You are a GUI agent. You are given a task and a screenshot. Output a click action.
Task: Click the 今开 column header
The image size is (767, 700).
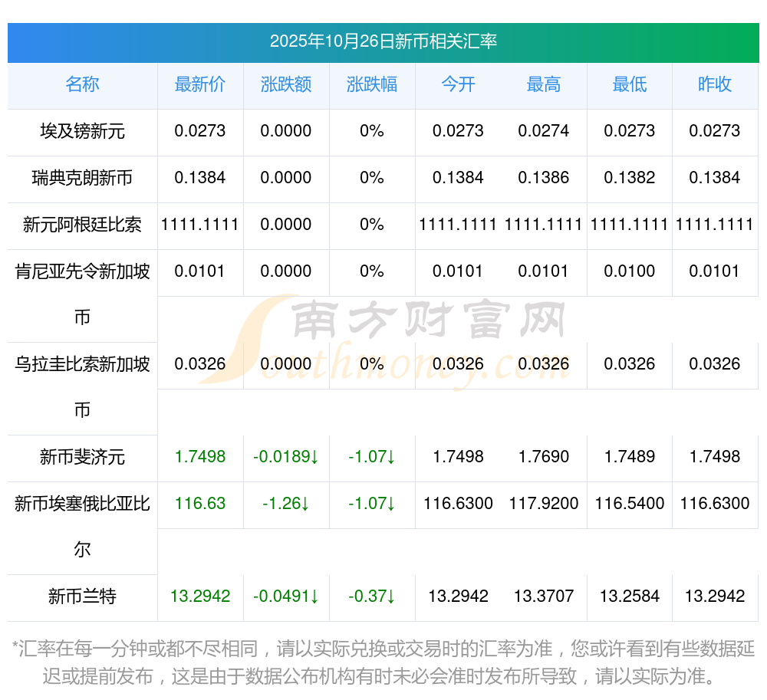tap(458, 85)
